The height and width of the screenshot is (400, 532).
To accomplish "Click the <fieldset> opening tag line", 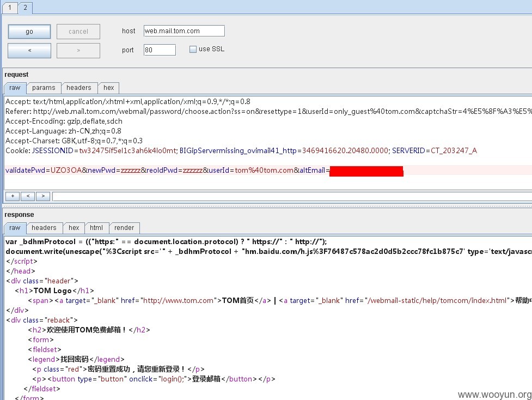I will [x=45, y=349].
